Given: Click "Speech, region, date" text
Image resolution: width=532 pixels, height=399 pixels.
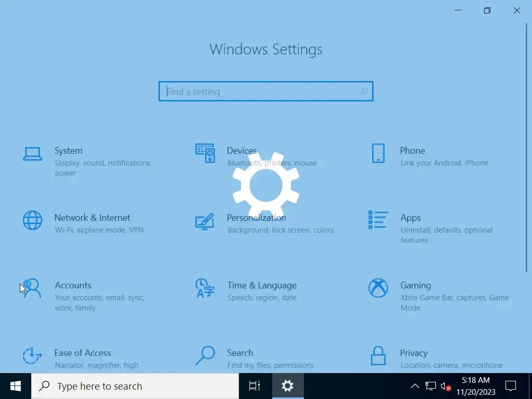Looking at the screenshot, I should [x=262, y=298].
